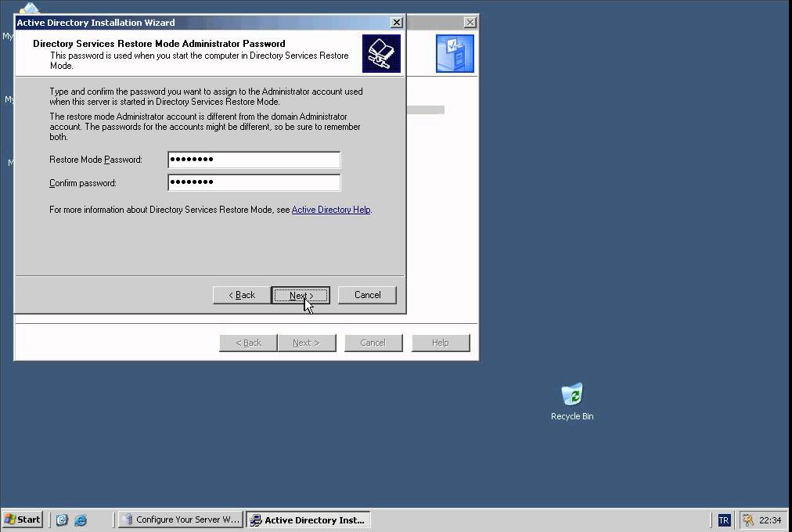This screenshot has width=792, height=532.
Task: Launch Internet Explorer from quick launch
Action: [81, 519]
